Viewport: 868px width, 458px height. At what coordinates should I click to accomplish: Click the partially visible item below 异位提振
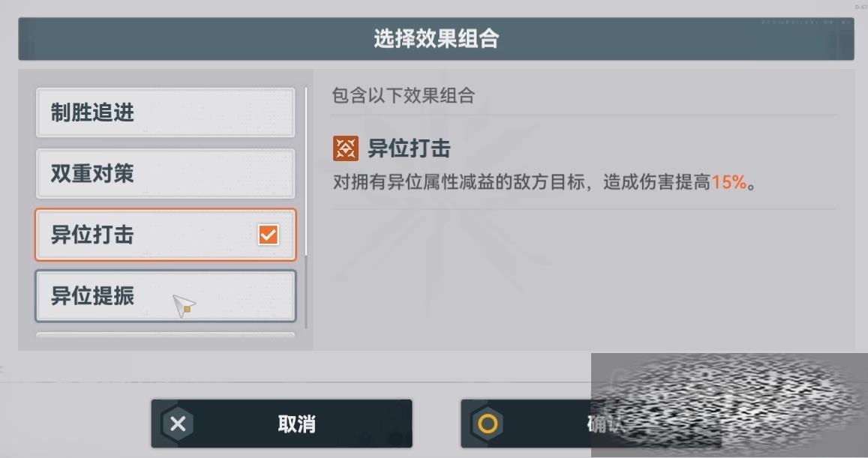pos(166,336)
